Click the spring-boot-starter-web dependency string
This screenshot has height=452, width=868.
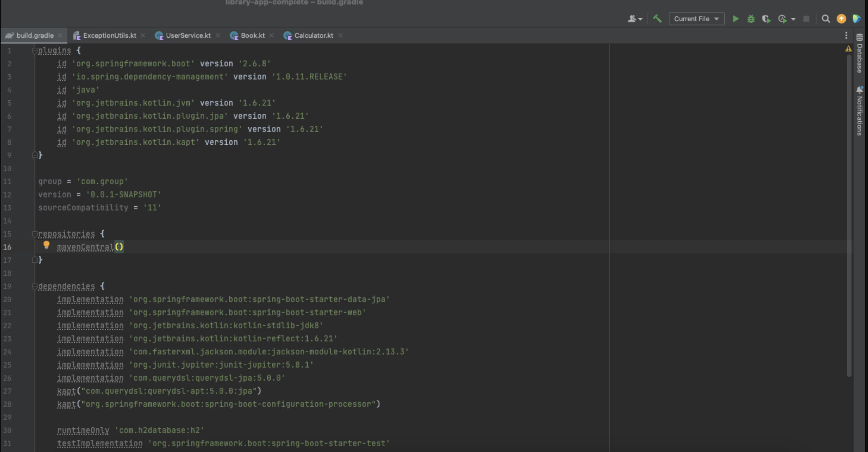coord(247,312)
